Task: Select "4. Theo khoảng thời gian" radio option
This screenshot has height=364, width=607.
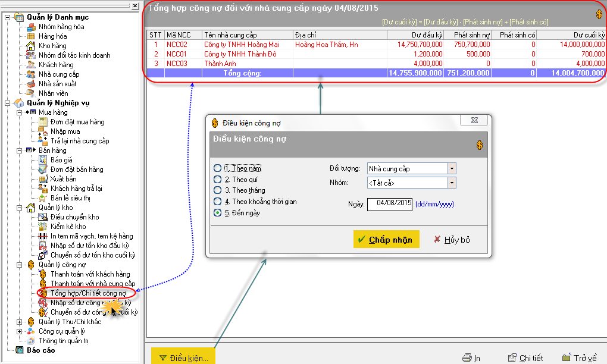Action: click(218, 202)
